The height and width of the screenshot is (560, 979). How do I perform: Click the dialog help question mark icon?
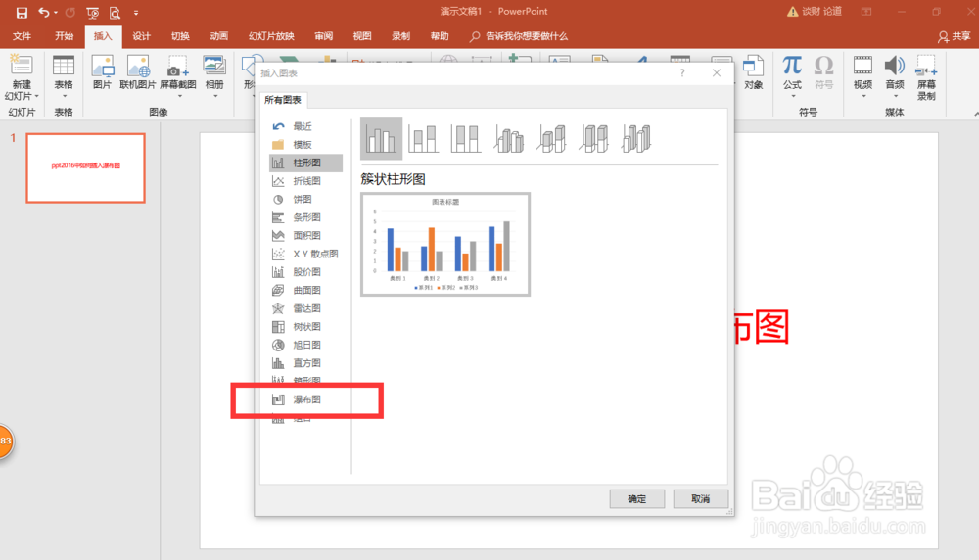pyautogui.click(x=682, y=73)
